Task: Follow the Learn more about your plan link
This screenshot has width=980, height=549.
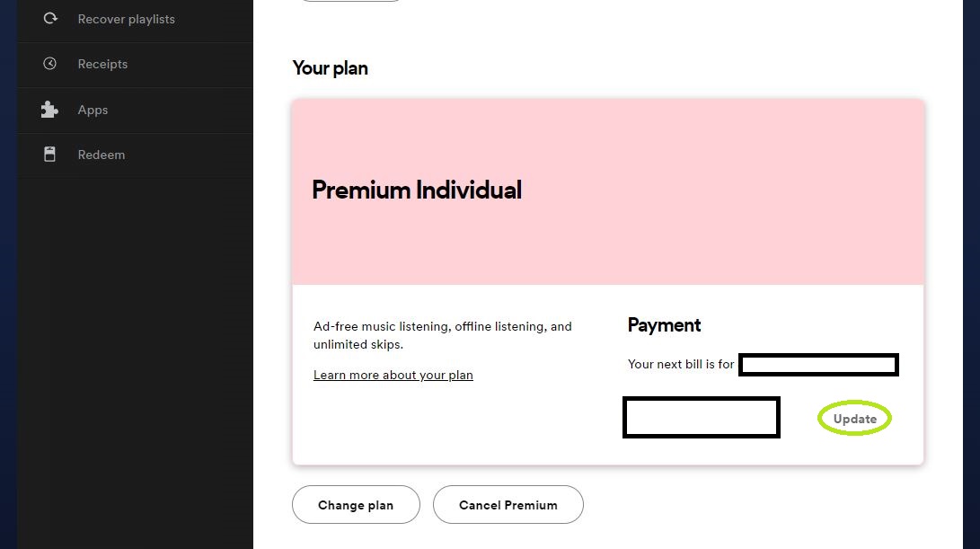Action: pos(393,375)
